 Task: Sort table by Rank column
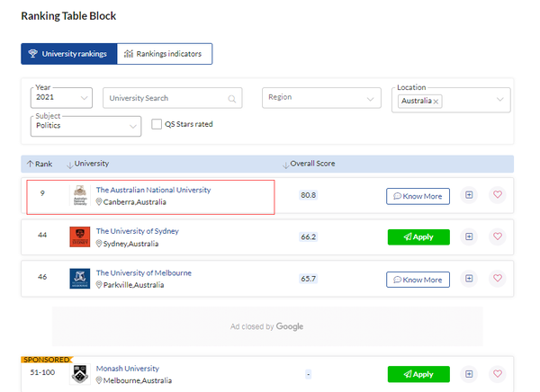[x=40, y=164]
